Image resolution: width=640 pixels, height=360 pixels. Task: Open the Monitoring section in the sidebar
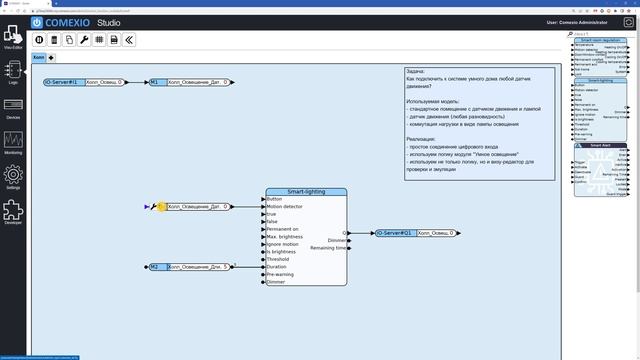(13, 142)
